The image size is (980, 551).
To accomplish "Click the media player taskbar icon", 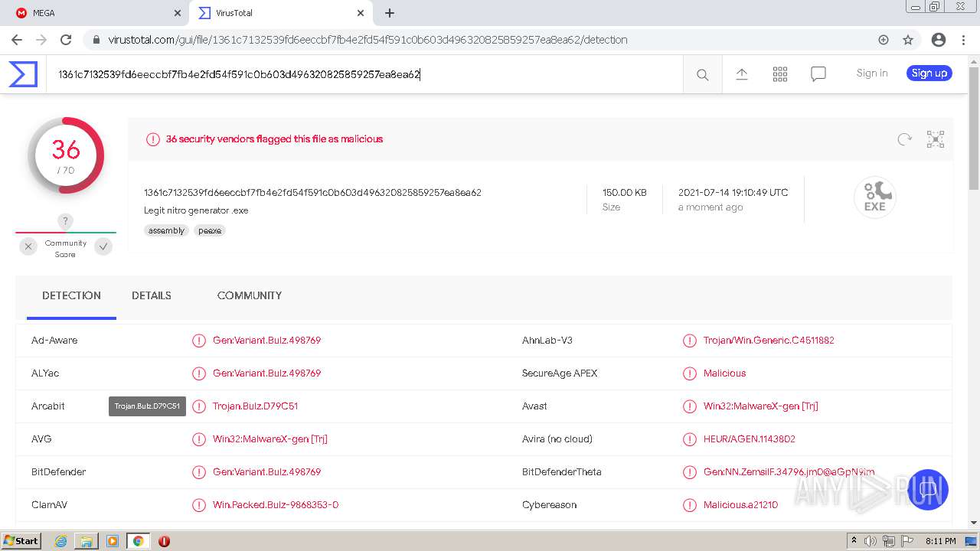I will click(x=113, y=541).
